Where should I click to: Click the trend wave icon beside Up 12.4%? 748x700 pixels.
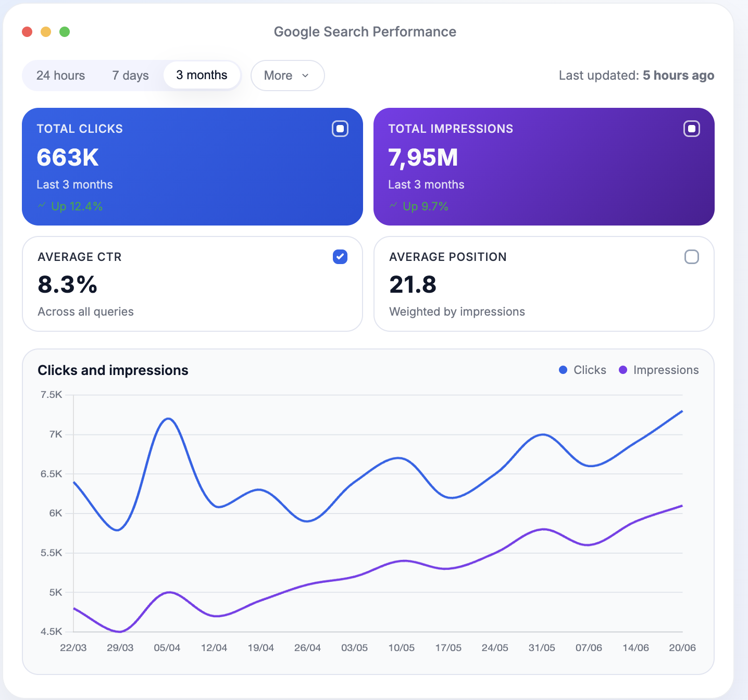[42, 206]
